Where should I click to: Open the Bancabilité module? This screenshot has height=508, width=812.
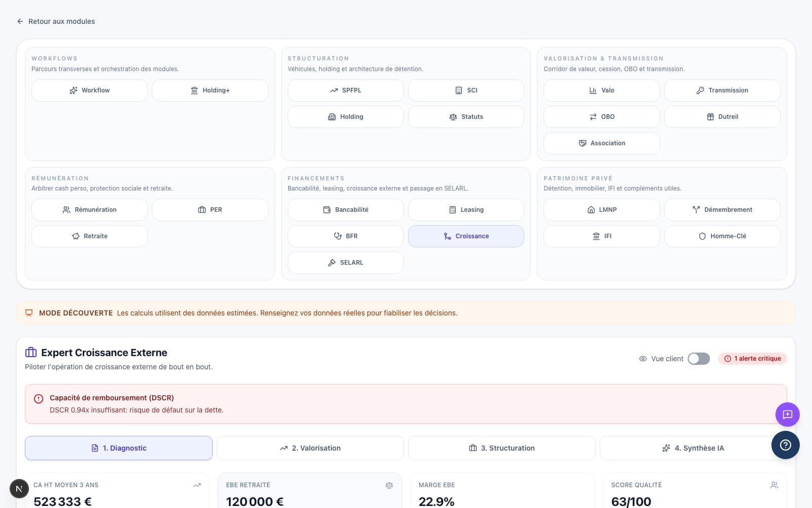346,210
